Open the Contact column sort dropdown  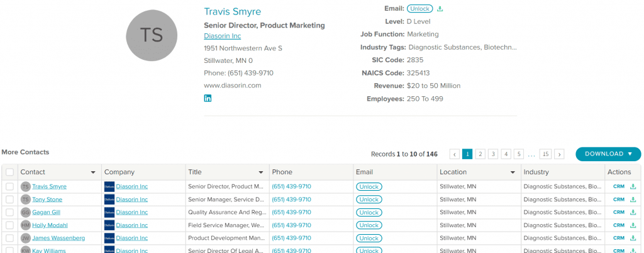[93, 172]
